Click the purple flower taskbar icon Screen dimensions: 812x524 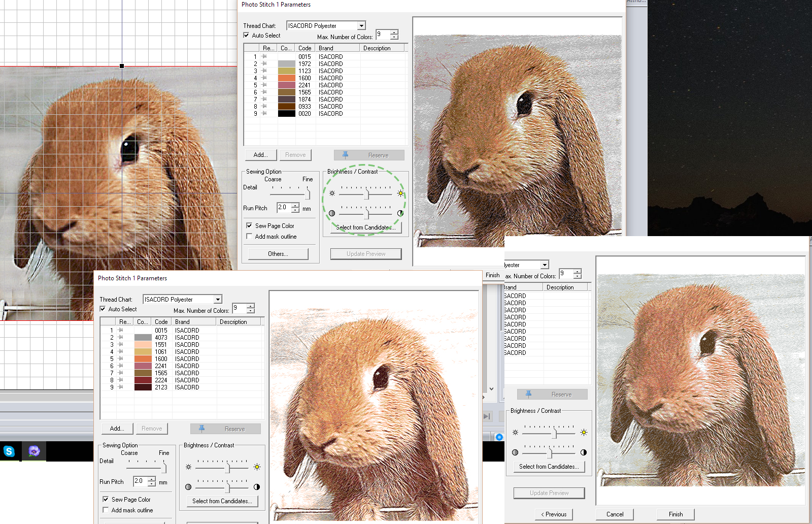pyautogui.click(x=34, y=451)
